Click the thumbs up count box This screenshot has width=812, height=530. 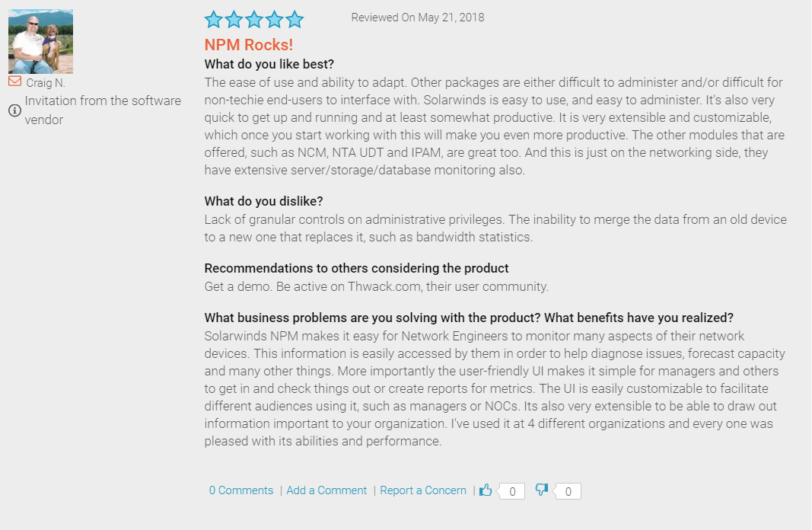pyautogui.click(x=511, y=491)
